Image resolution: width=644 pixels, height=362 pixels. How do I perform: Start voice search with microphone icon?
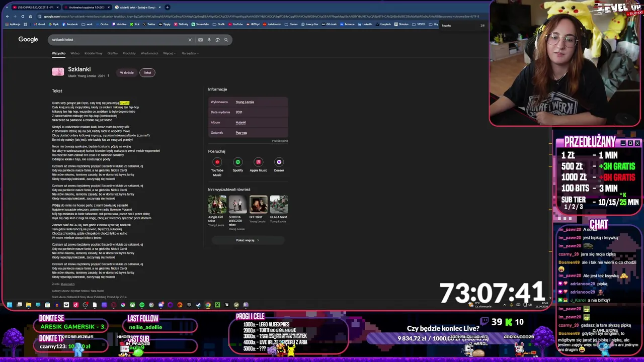point(209,40)
